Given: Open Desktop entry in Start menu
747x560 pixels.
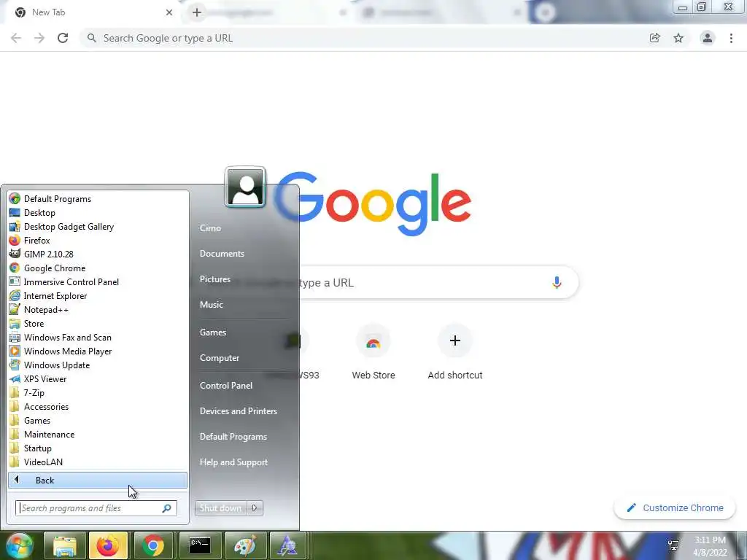Looking at the screenshot, I should pos(98,212).
